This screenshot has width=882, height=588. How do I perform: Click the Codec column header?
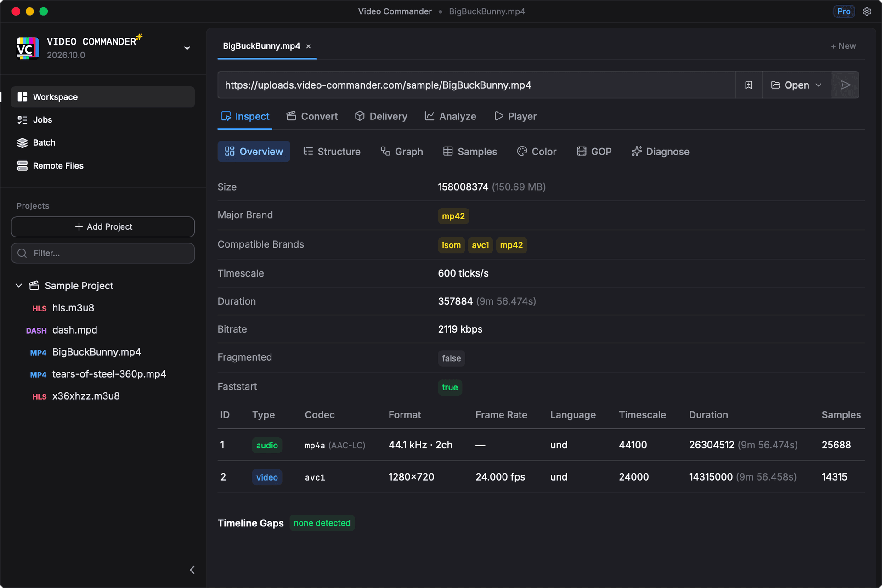coord(320,415)
